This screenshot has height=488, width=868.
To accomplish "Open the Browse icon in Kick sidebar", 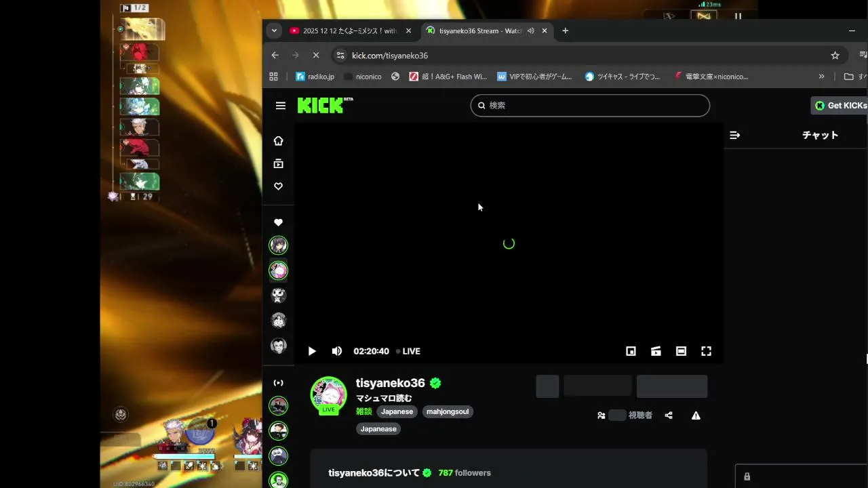I will [278, 163].
